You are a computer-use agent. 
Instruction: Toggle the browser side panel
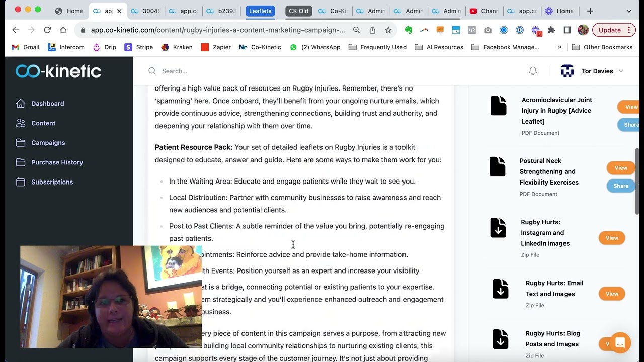567,30
